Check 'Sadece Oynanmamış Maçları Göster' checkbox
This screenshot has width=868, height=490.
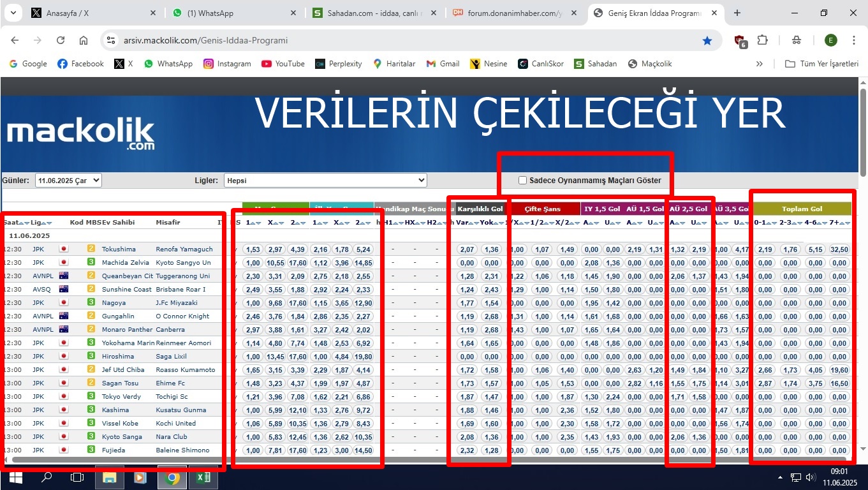(522, 181)
